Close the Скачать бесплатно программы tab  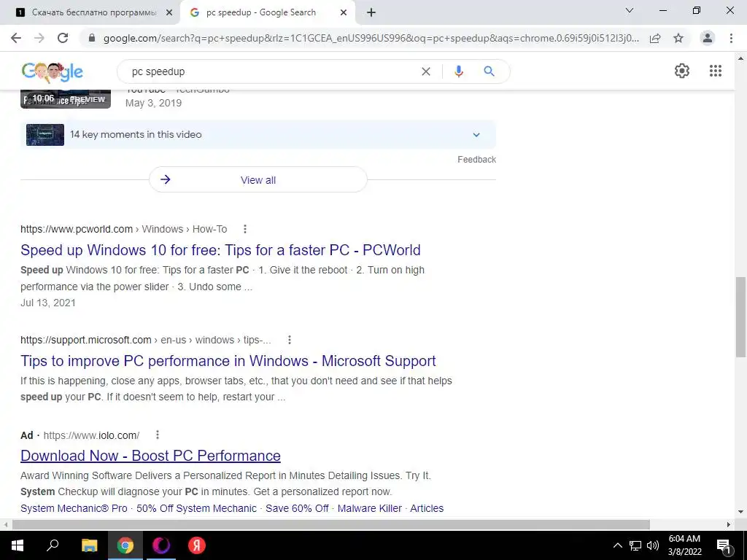click(x=169, y=13)
